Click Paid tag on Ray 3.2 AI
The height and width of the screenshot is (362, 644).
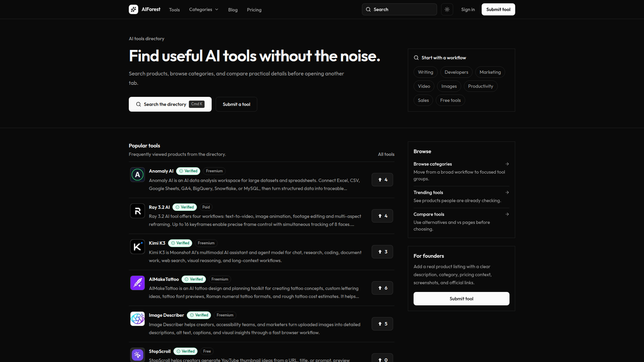pyautogui.click(x=206, y=207)
